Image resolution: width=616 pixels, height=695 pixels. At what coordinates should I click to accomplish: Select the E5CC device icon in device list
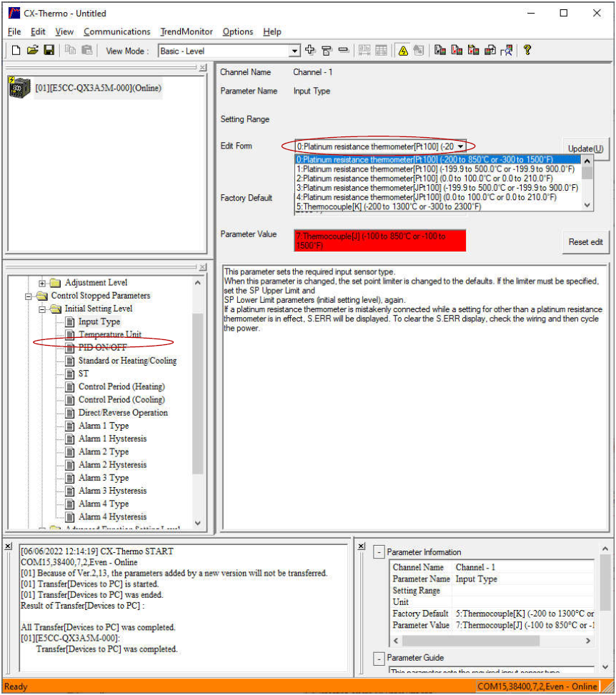(20, 88)
